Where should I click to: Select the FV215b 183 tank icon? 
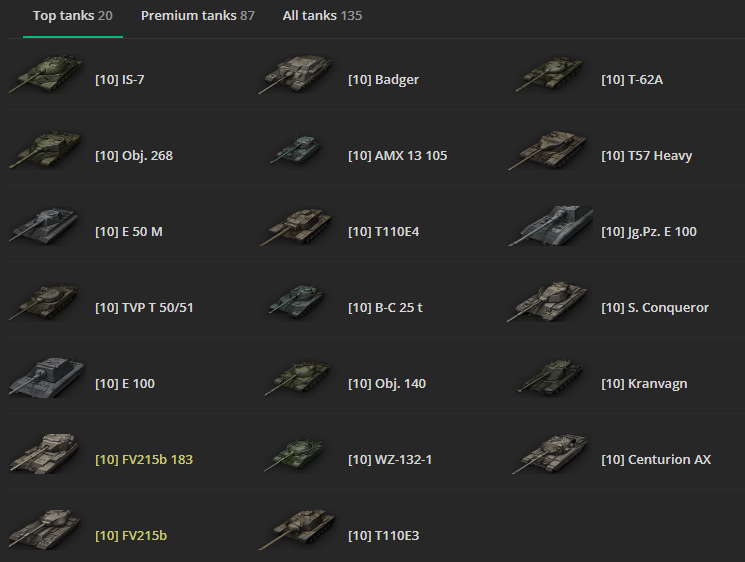point(45,453)
